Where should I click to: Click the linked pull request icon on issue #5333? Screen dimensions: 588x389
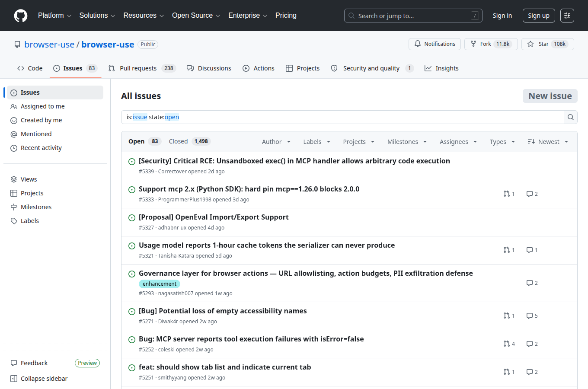click(x=509, y=194)
